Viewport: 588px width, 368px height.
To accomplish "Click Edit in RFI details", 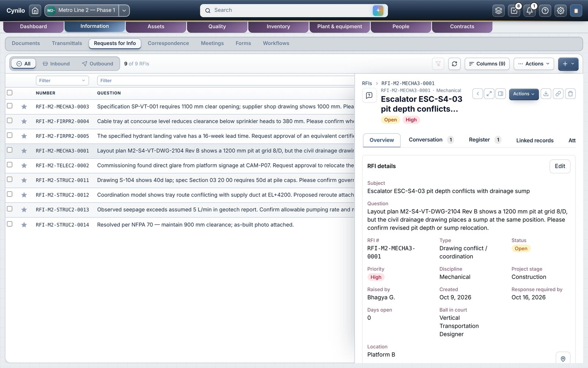I will [x=560, y=166].
